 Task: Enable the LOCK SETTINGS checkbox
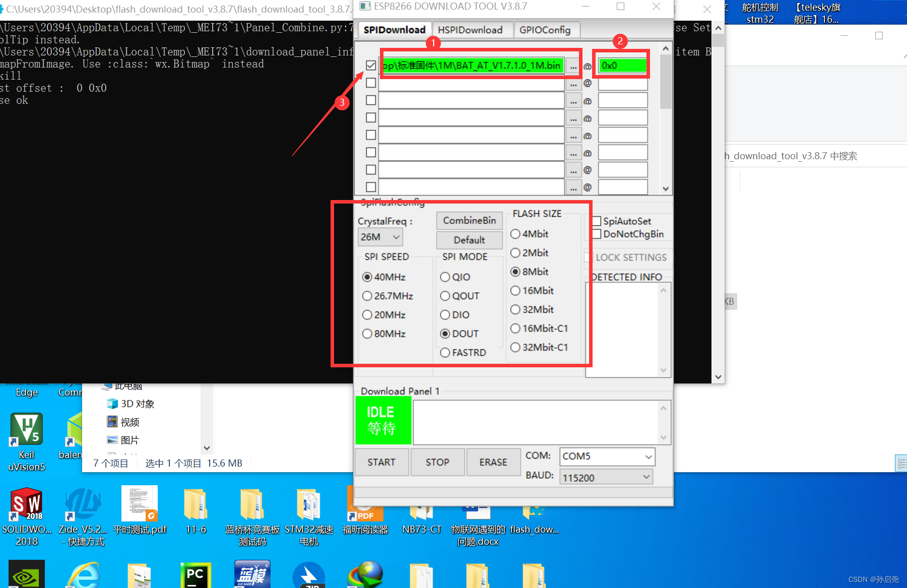coord(588,257)
